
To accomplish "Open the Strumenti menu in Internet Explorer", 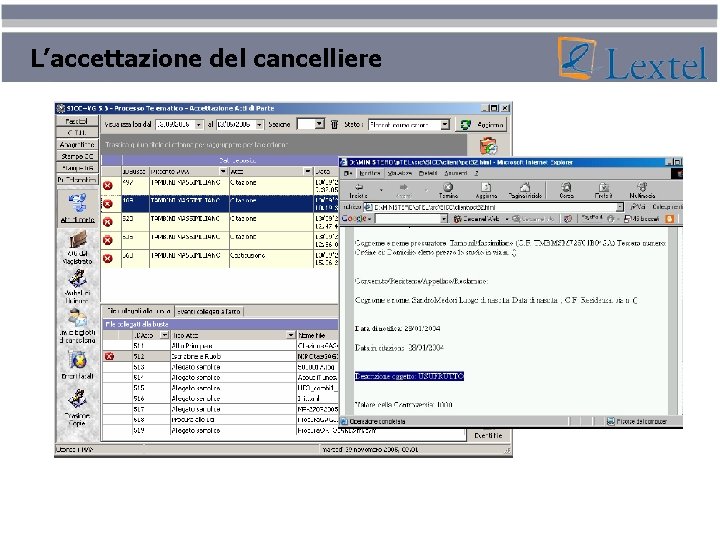I will click(456, 173).
